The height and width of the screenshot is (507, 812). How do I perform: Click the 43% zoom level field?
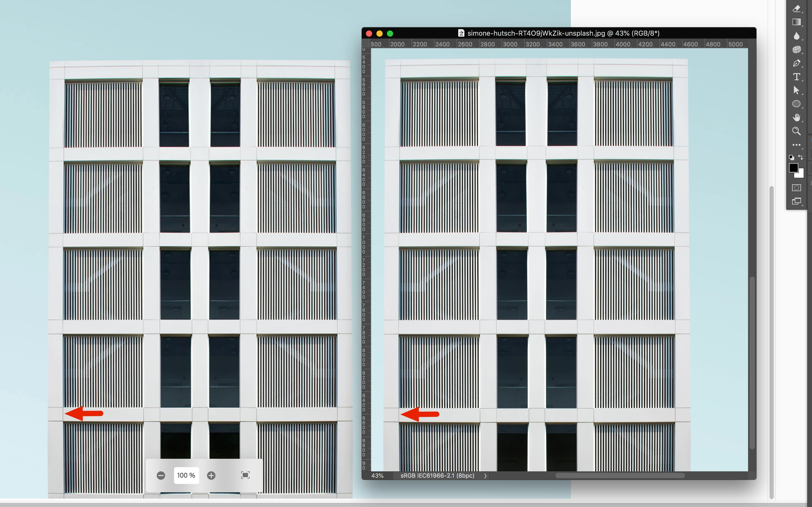point(377,476)
